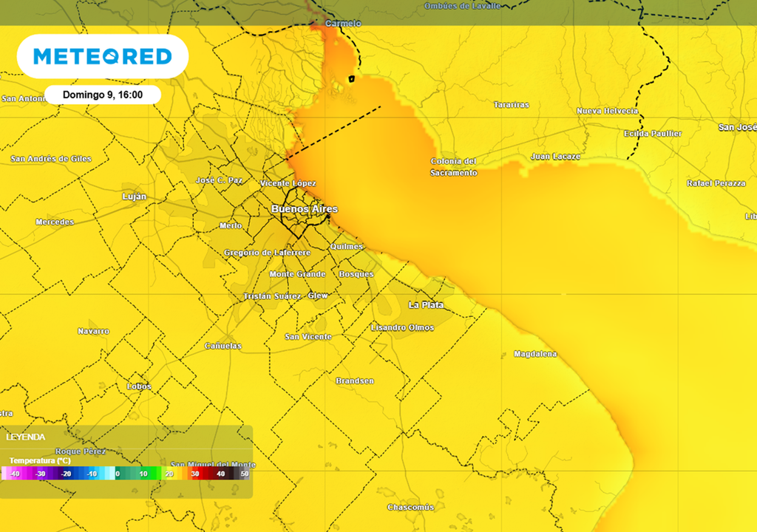Click the Luján map label
The width and height of the screenshot is (757, 532).
(x=134, y=197)
